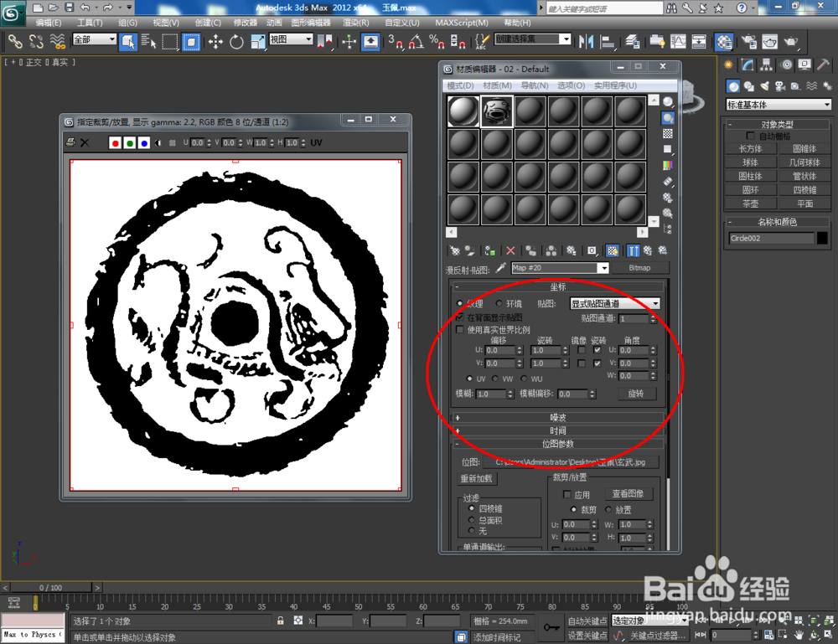Toggle the background checker pattern icon

click(x=668, y=133)
